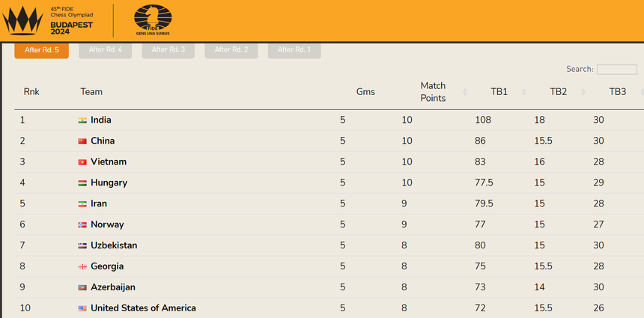Select the After Rd. 5 tab
This screenshot has width=644, height=318.
point(41,50)
